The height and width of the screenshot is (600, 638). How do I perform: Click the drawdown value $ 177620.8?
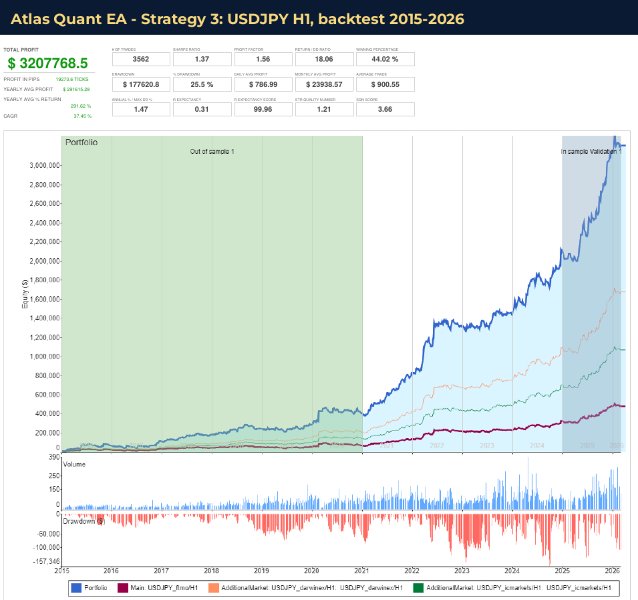(141, 85)
